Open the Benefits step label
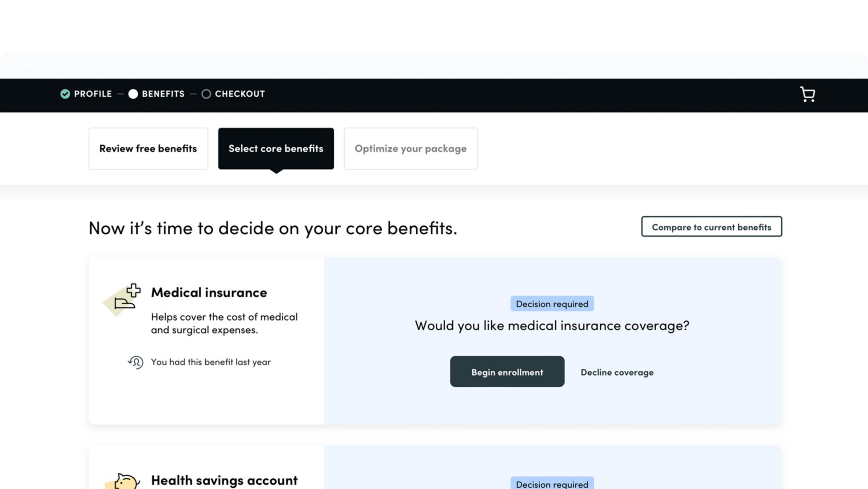The image size is (868, 489). click(163, 94)
